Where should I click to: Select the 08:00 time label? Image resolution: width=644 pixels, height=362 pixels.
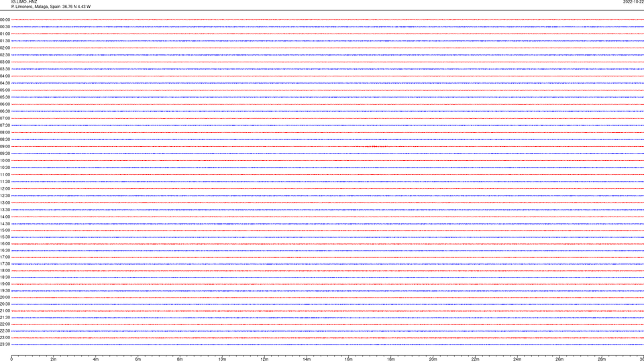coord(5,133)
